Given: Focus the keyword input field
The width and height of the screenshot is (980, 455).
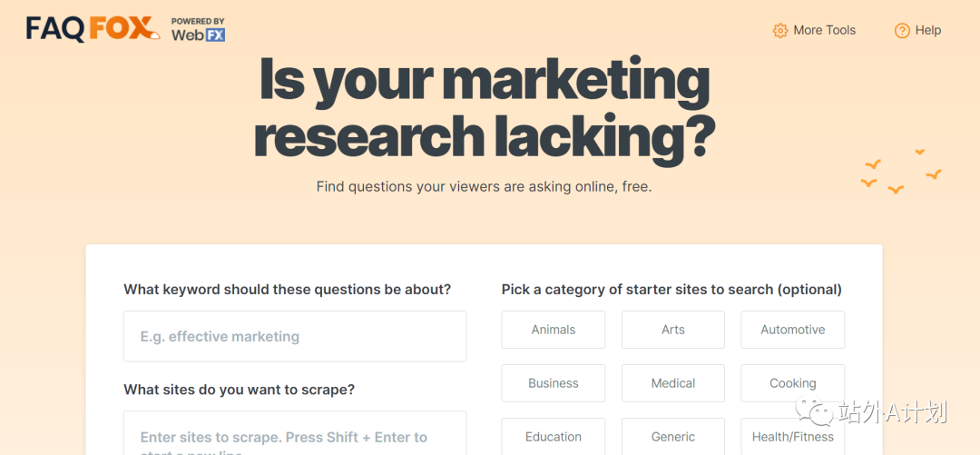Looking at the screenshot, I should tap(295, 336).
